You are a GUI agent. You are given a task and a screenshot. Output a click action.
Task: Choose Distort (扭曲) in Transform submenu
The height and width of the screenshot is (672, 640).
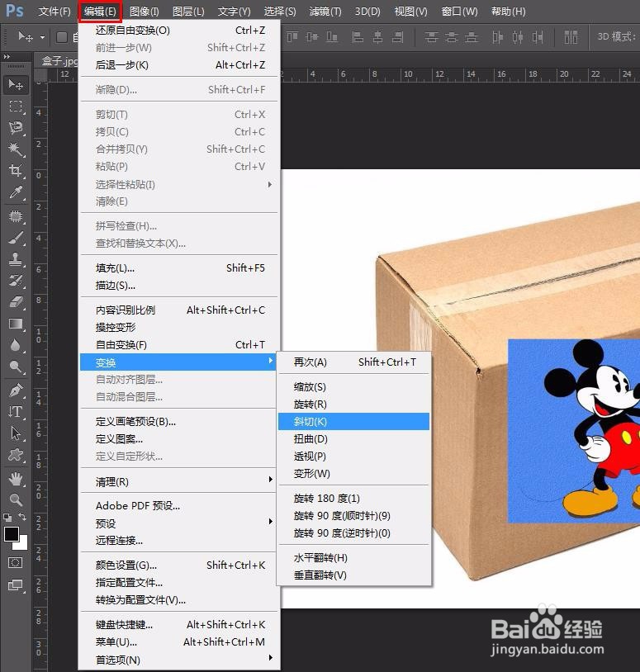pyautogui.click(x=353, y=439)
